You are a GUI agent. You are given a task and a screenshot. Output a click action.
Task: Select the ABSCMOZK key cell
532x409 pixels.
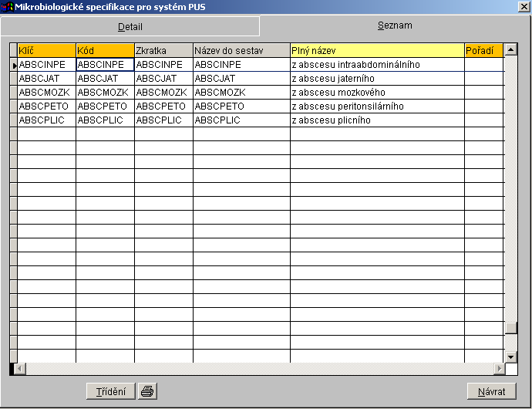46,93
